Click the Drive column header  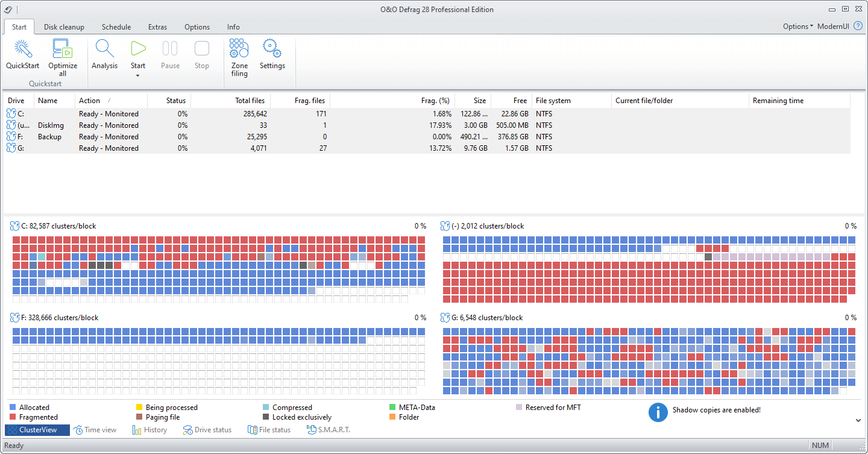click(x=19, y=101)
